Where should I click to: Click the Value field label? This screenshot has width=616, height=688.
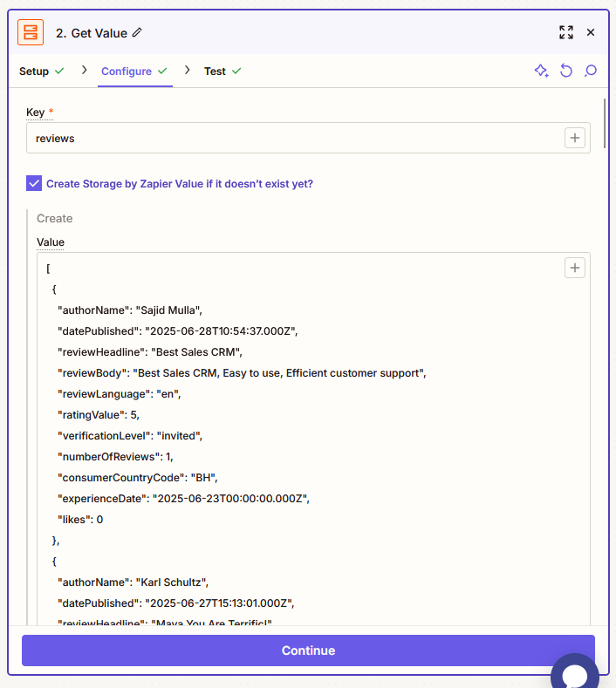51,242
